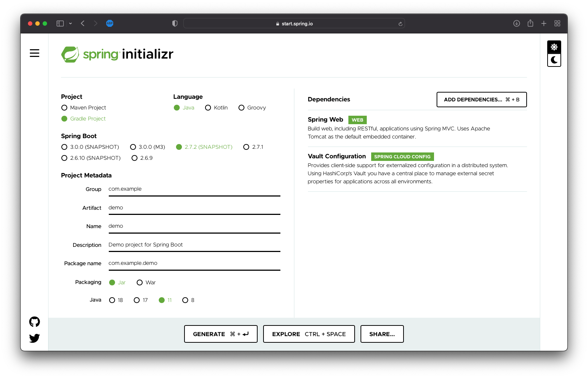Click the Vault Configuration dependency entry
The height and width of the screenshot is (378, 588).
click(417, 169)
